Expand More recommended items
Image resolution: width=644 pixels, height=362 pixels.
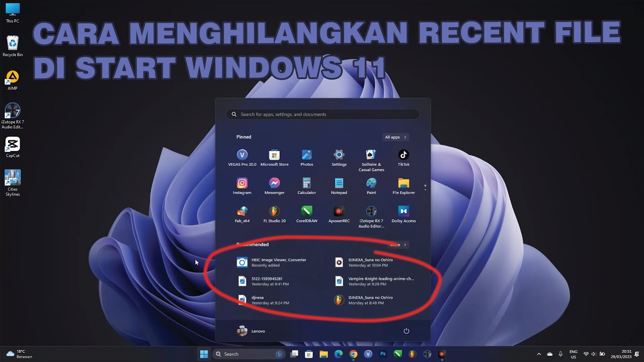point(398,245)
